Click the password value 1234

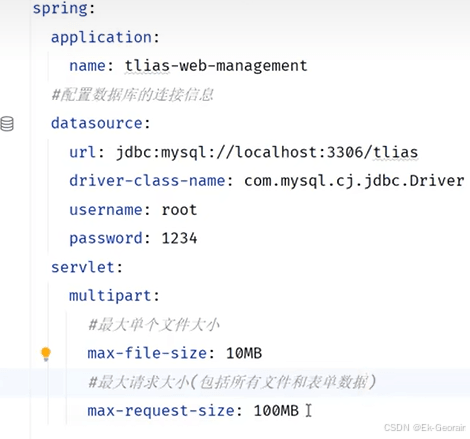tap(179, 239)
